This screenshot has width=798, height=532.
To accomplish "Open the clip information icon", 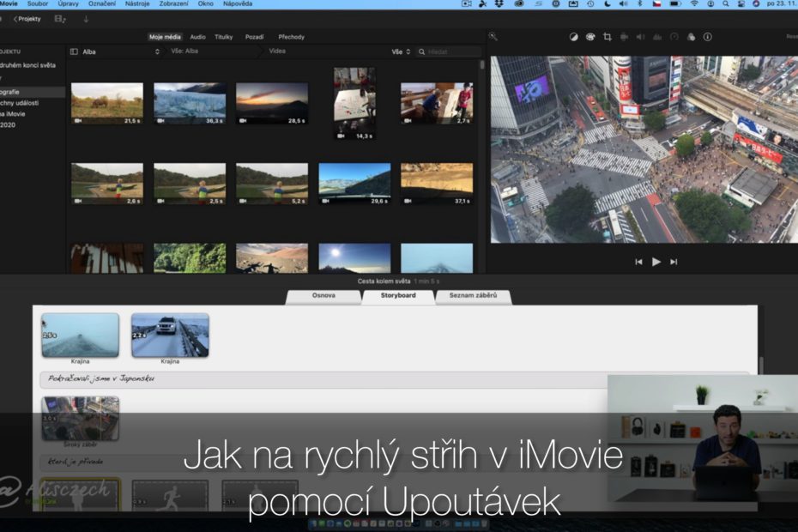I will tap(707, 37).
